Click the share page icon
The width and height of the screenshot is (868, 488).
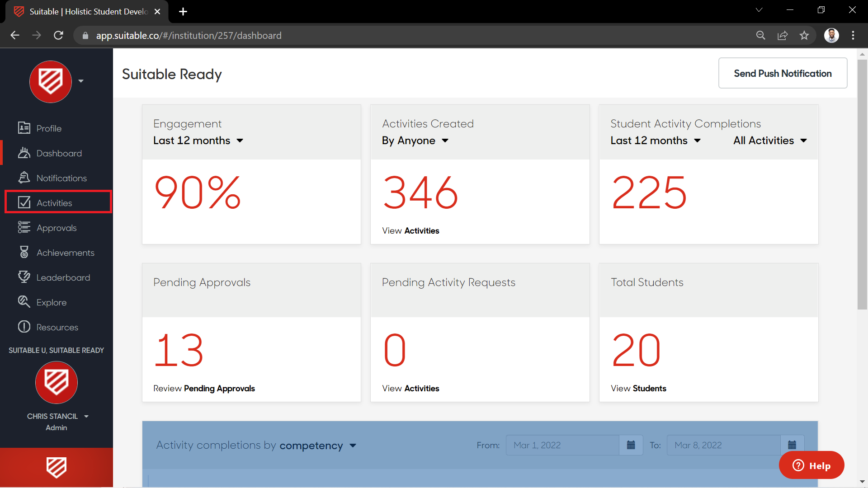pos(783,35)
